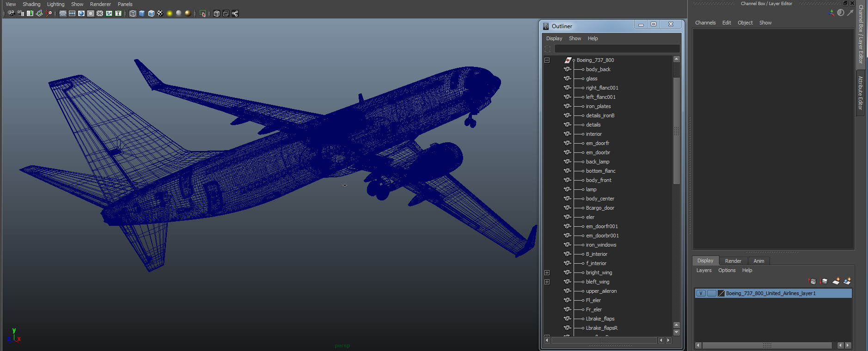Click the Outliner scroll up arrow at the top

click(x=677, y=59)
